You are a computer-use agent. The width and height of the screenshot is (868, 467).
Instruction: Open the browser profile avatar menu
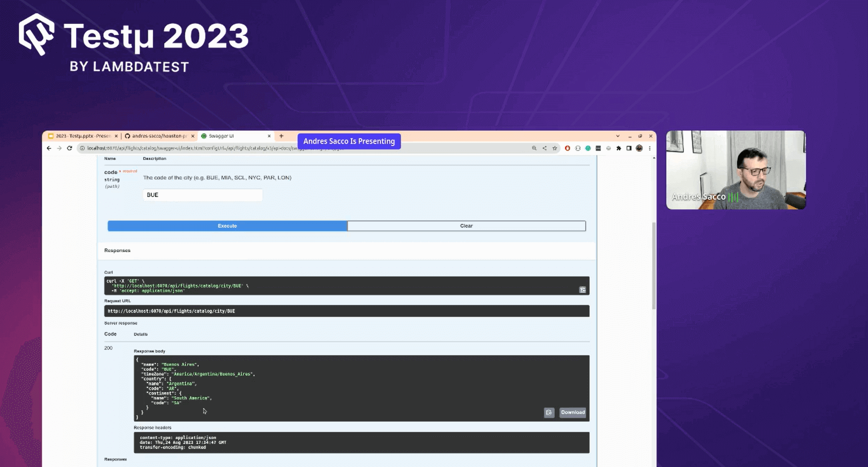639,148
